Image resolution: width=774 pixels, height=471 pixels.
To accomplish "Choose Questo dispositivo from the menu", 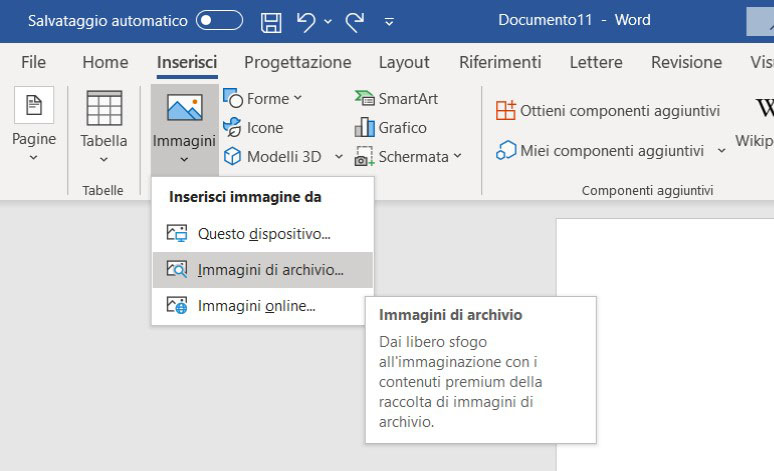I will 262,234.
